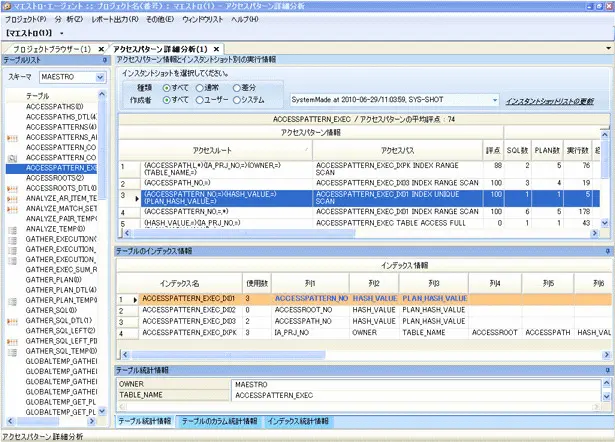Click the インデックス名 column header

179,283
